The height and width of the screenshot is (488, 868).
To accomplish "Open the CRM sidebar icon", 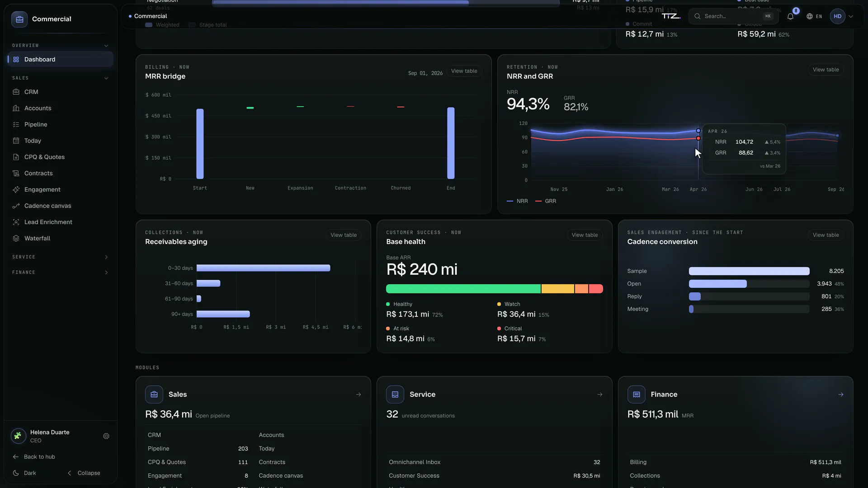I will tap(16, 92).
